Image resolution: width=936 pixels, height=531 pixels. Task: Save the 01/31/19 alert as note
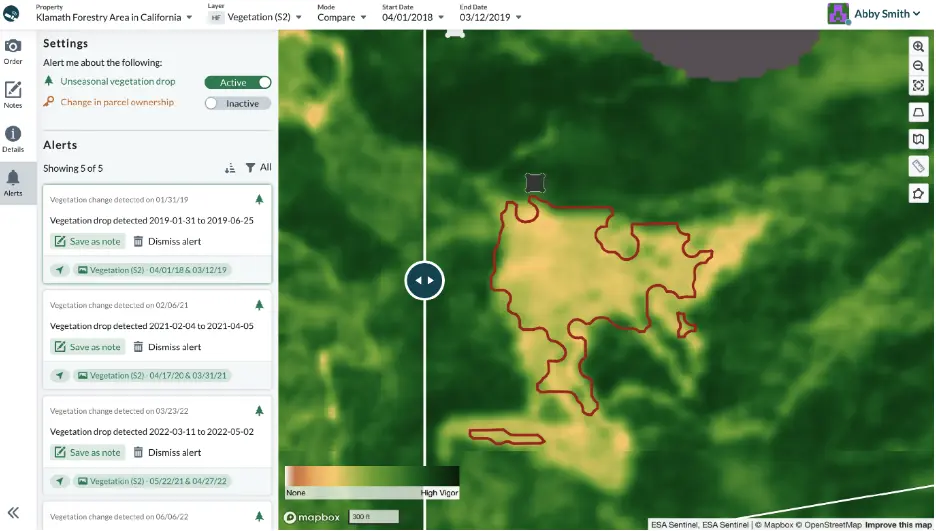coord(88,241)
